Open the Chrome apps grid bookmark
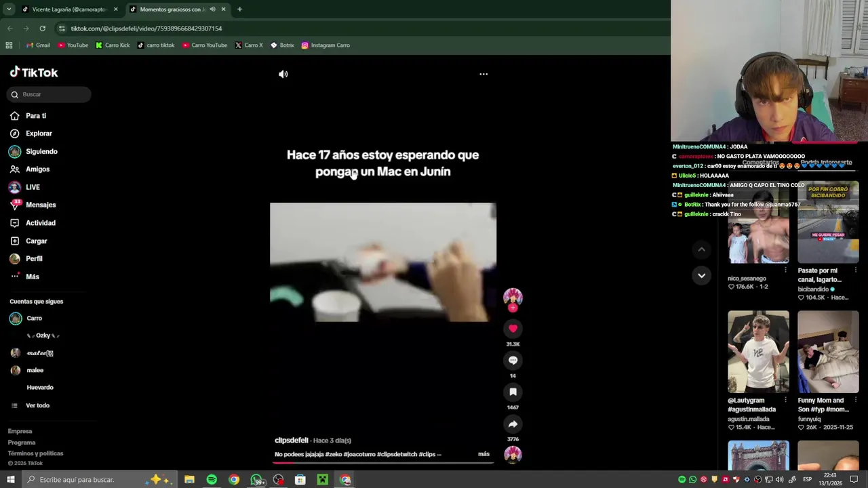Image resolution: width=868 pixels, height=488 pixels. click(x=9, y=45)
